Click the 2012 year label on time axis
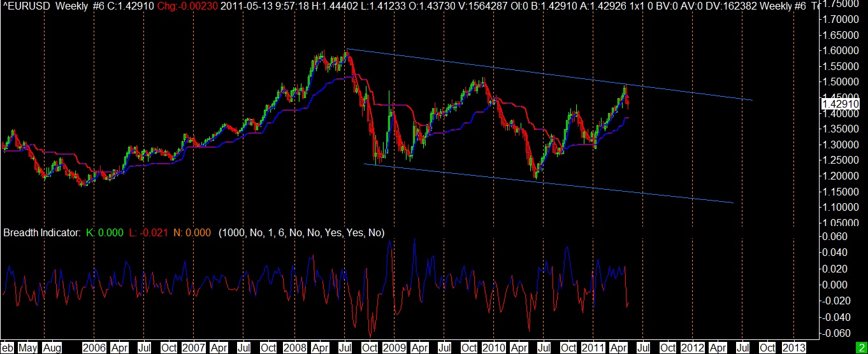Image resolution: width=868 pixels, height=354 pixels. pos(693,348)
